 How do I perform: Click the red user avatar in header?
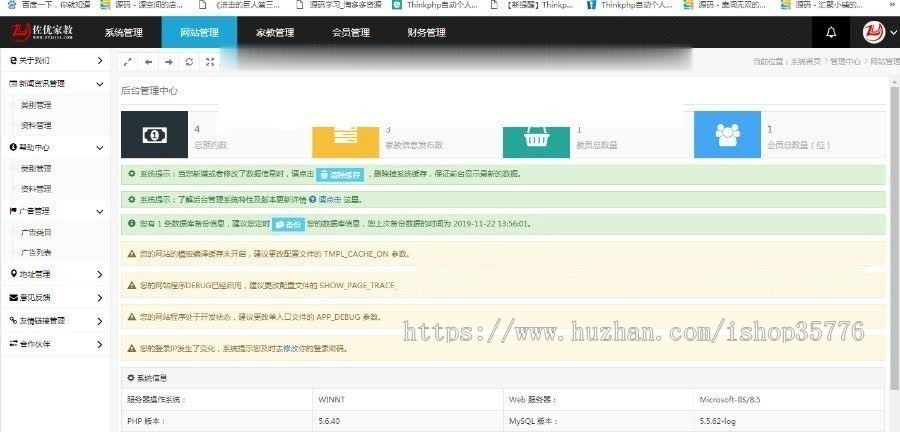[874, 32]
